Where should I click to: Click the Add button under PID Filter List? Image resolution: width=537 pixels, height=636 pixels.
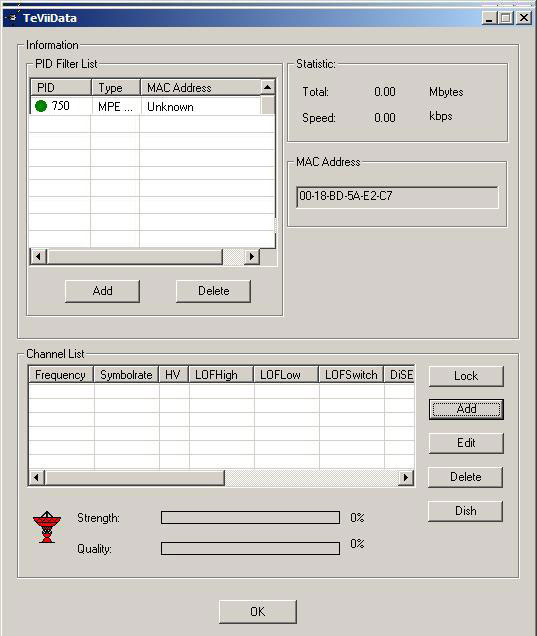tap(102, 291)
